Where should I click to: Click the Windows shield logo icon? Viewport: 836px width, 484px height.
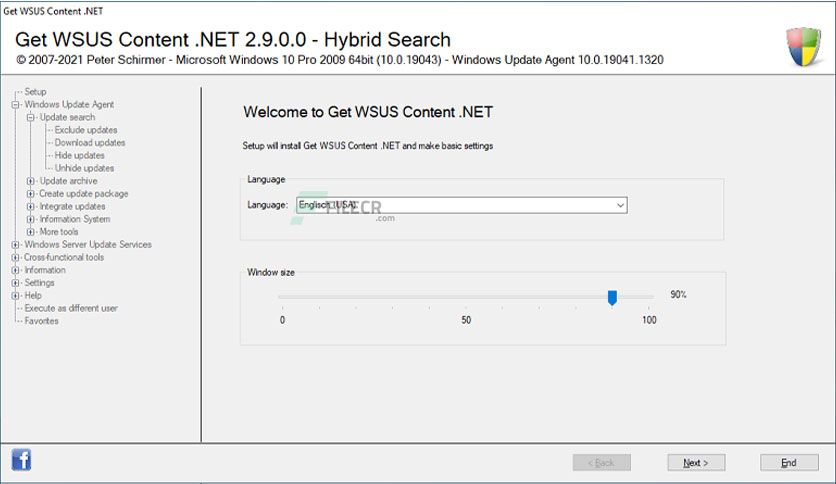tap(804, 47)
